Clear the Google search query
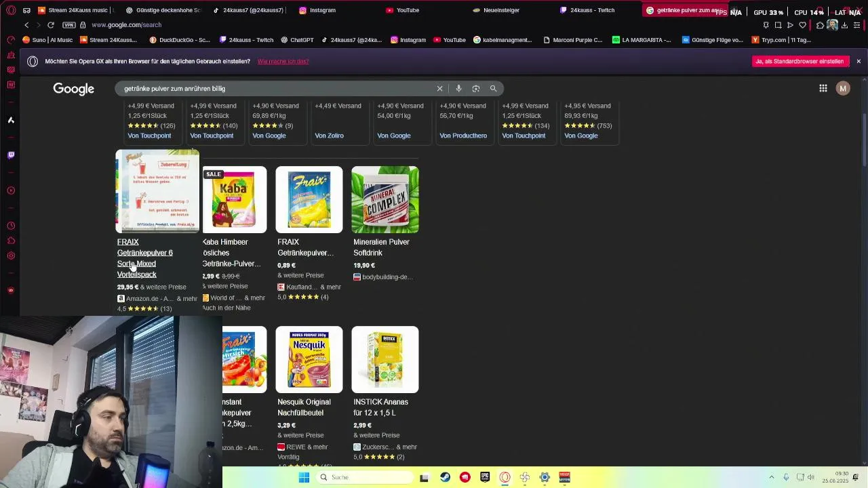Screen dimensions: 868x488 pyautogui.click(x=439, y=89)
